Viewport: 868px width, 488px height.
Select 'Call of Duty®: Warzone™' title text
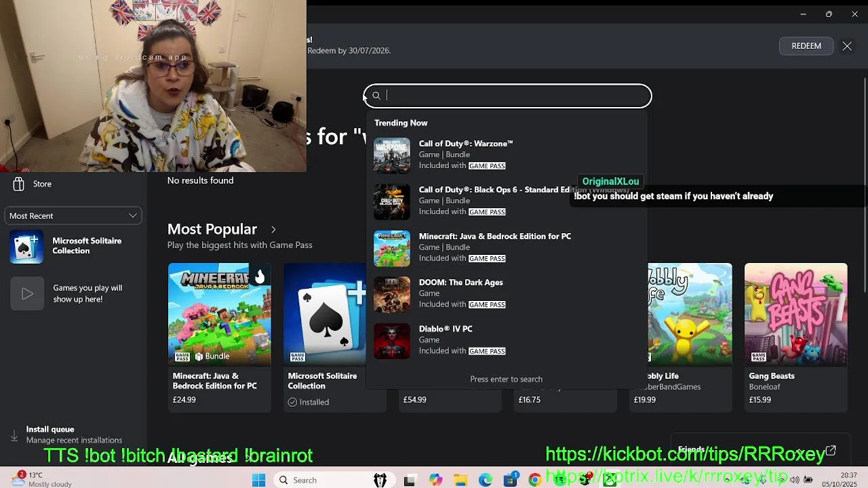pos(466,144)
